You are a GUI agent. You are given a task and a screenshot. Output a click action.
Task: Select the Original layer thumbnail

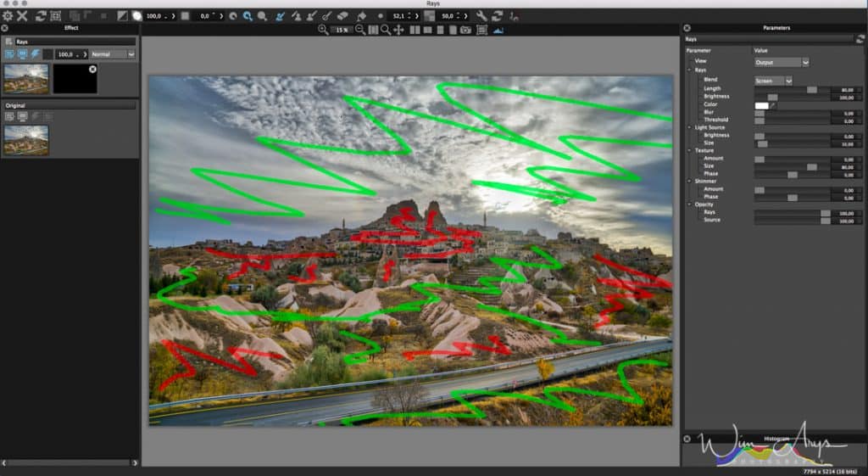coord(26,140)
